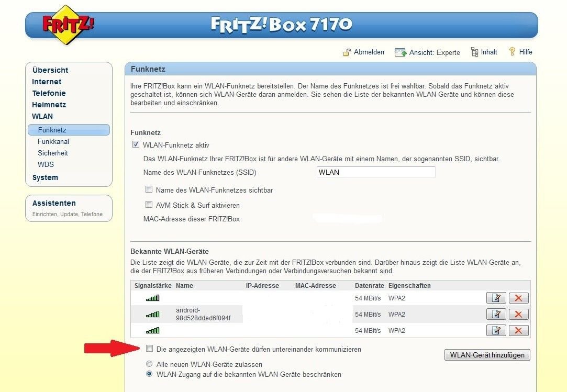Edit the android-98d528dded6f094f device
Image resolution: width=567 pixels, height=392 pixels.
(x=496, y=314)
